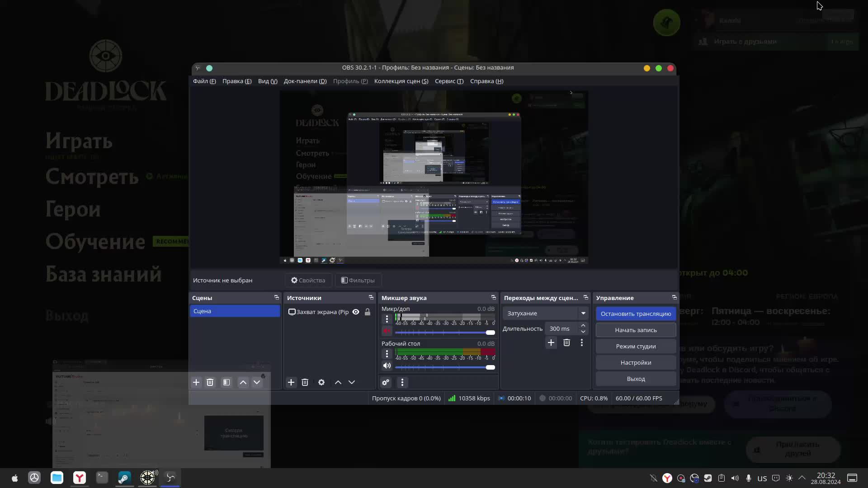Remove transition with trash icon
This screenshot has width=868, height=488.
[567, 343]
